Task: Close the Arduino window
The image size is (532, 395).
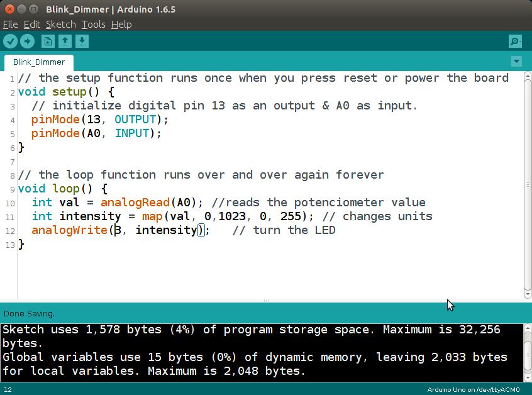Action: pyautogui.click(x=10, y=9)
